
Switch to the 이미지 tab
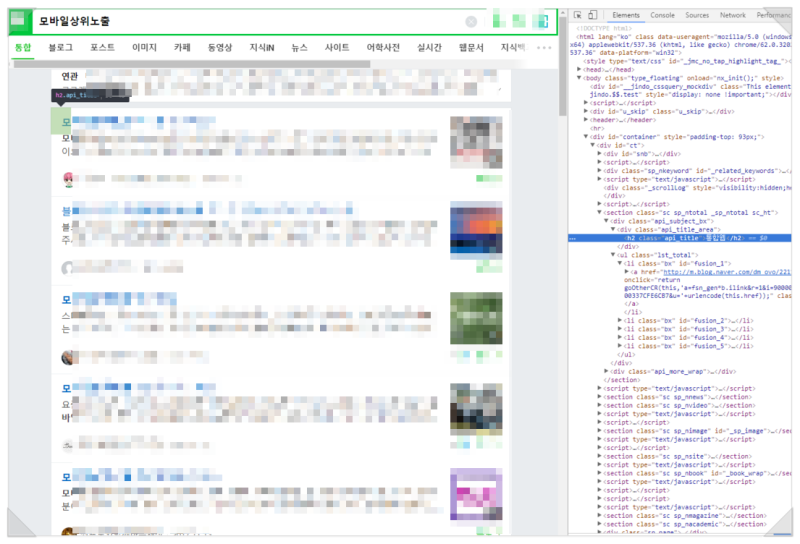[x=144, y=47]
